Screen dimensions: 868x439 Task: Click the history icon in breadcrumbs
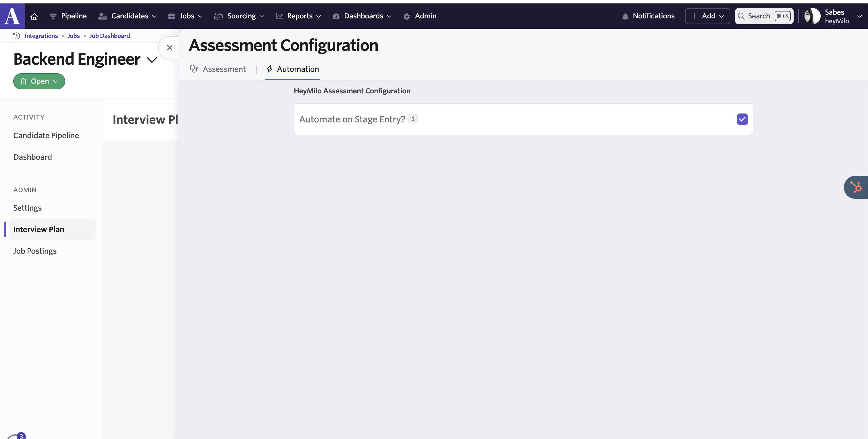[16, 36]
